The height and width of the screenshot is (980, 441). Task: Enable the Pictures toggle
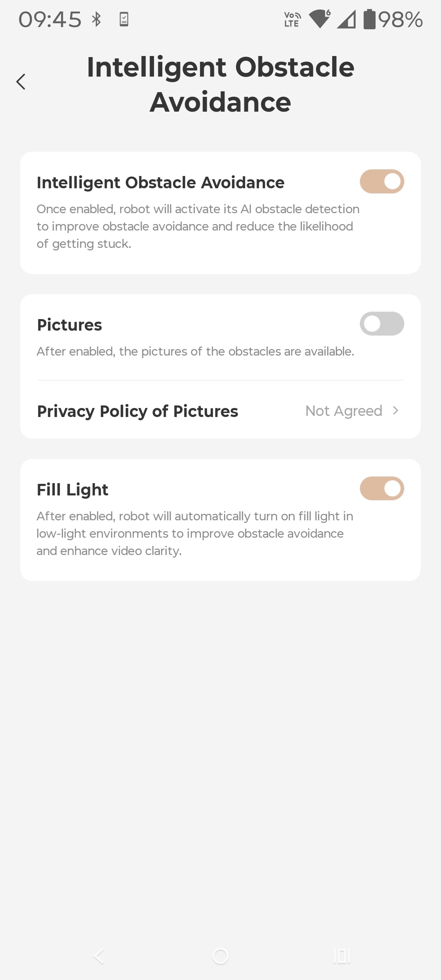point(382,324)
